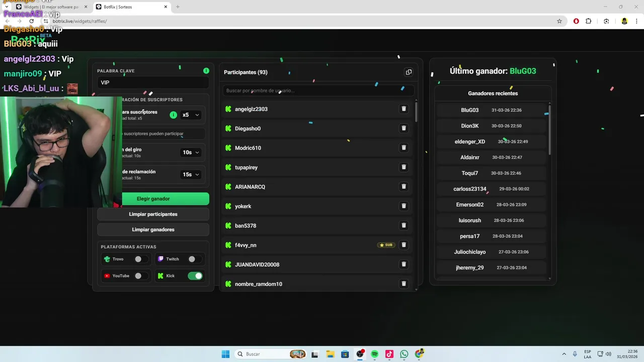This screenshot has height=362, width=644.
Task: Select BotRix Sorteos browser tab
Action: pyautogui.click(x=132, y=7)
